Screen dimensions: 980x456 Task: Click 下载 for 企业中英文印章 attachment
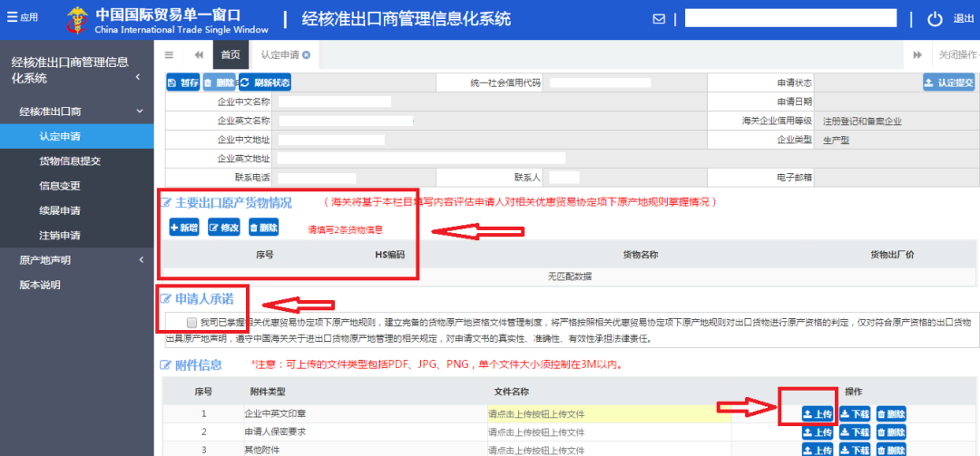coord(855,414)
